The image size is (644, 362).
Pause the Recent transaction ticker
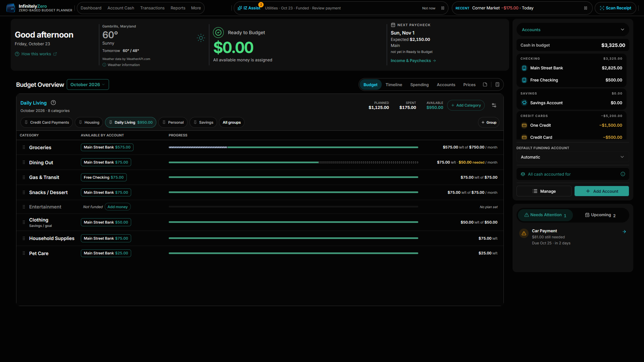pyautogui.click(x=586, y=8)
